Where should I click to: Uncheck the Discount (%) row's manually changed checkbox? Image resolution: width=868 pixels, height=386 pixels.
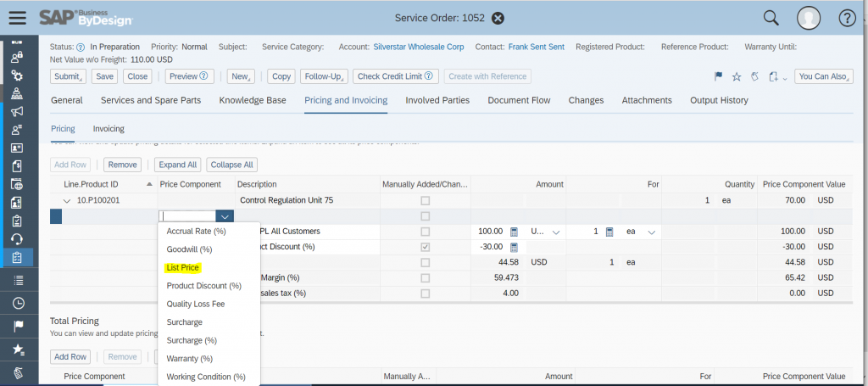pyautogui.click(x=426, y=247)
